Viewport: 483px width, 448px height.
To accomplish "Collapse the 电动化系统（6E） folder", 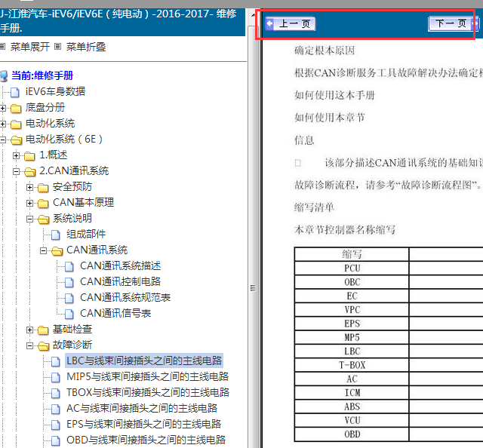I will point(3,140).
